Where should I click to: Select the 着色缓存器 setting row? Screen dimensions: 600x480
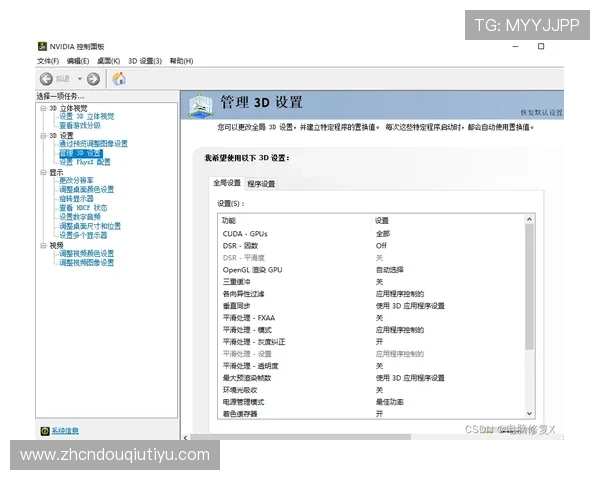pos(371,414)
